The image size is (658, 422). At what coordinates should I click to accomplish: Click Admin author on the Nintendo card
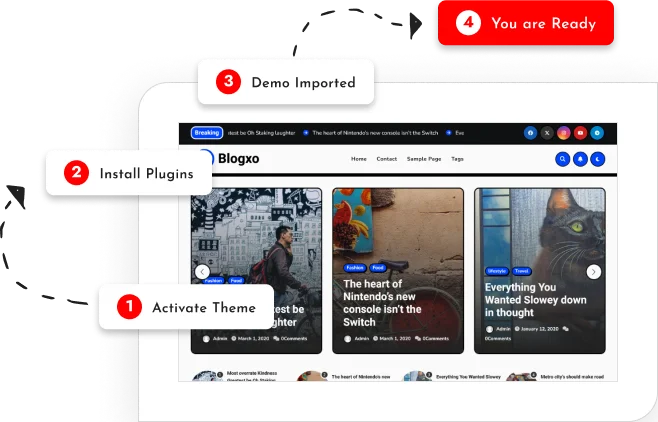[362, 339]
